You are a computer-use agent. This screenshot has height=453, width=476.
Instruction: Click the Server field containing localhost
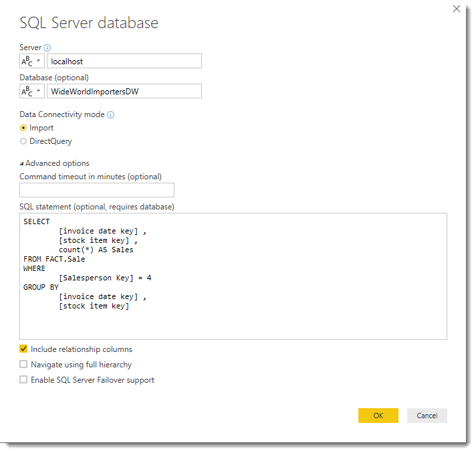pos(124,62)
